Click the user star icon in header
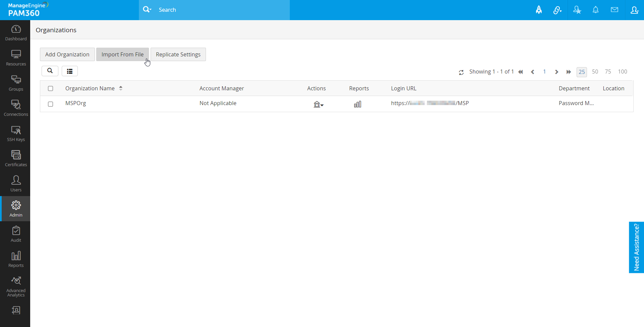644x327 pixels. coord(577,10)
